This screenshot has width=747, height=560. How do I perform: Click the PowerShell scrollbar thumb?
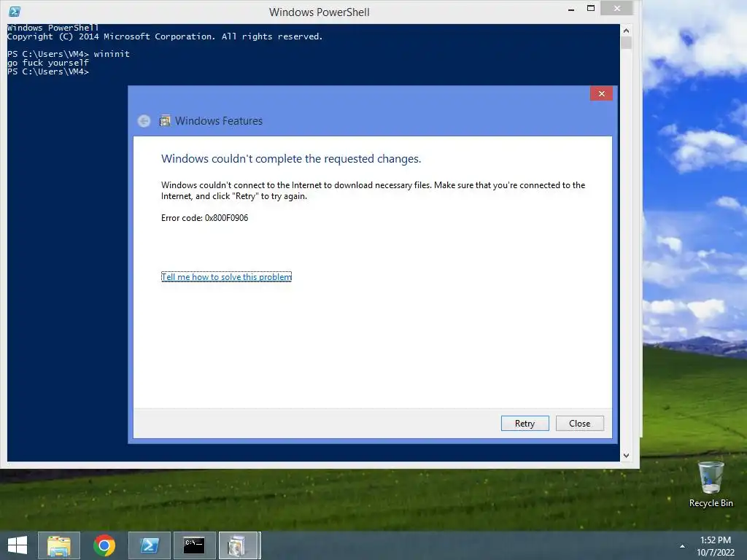point(626,43)
